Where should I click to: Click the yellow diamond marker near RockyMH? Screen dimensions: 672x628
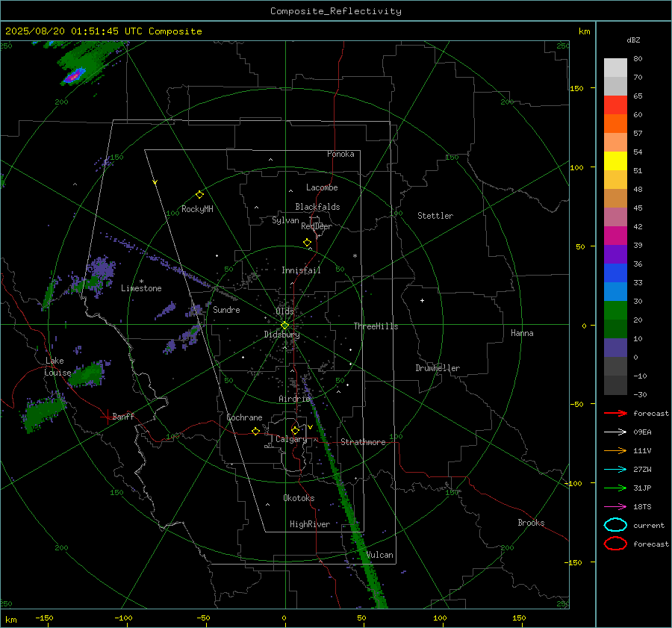(x=199, y=195)
